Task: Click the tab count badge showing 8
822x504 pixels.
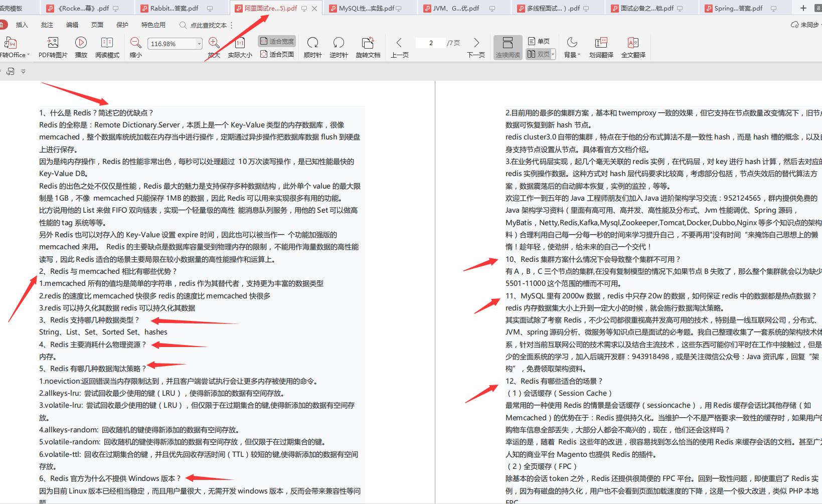Action: point(818,8)
